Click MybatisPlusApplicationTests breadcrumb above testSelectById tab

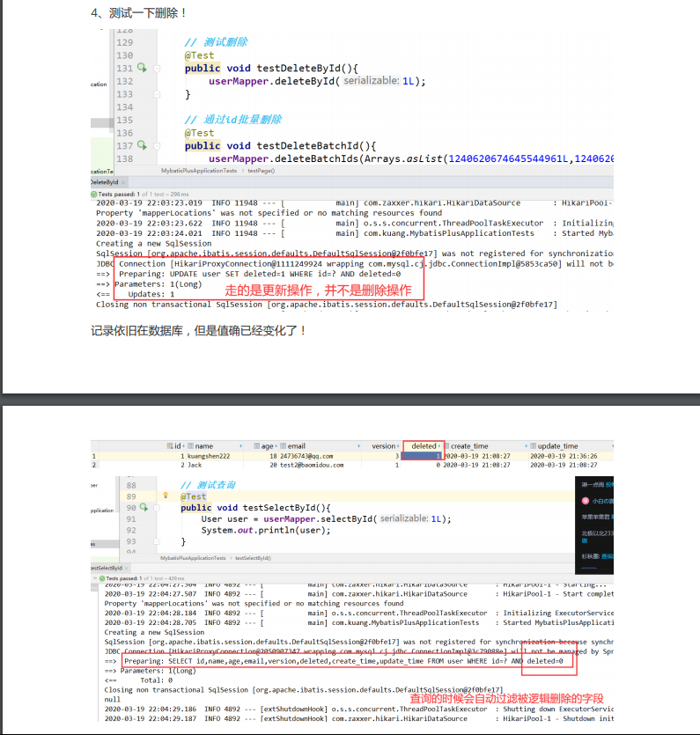point(193,558)
